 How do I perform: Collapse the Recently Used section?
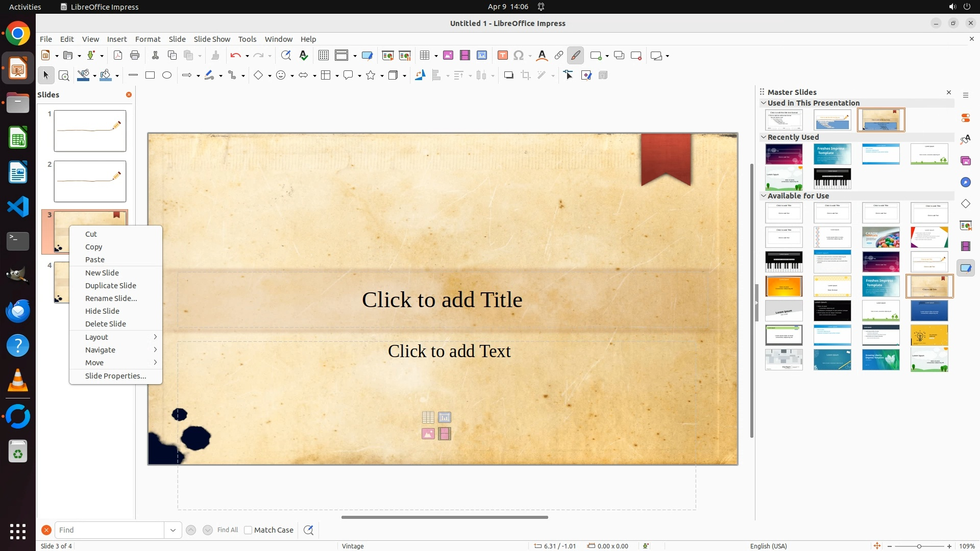point(764,137)
